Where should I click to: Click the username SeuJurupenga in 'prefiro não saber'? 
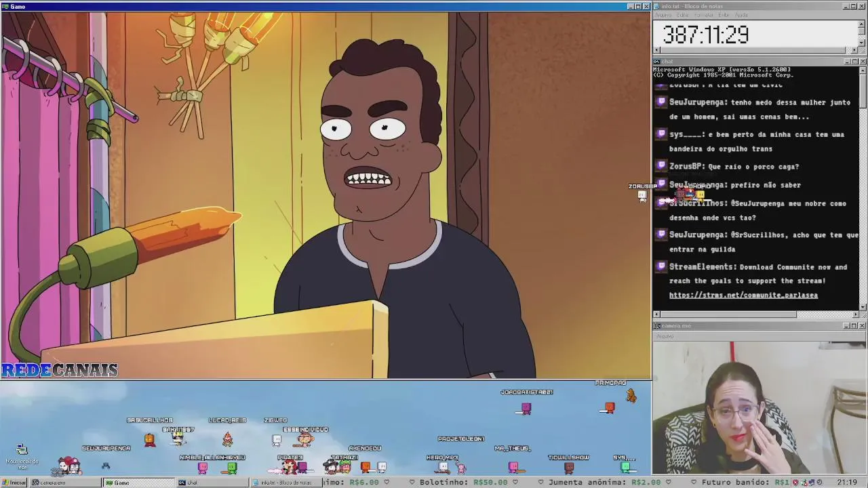(x=698, y=185)
